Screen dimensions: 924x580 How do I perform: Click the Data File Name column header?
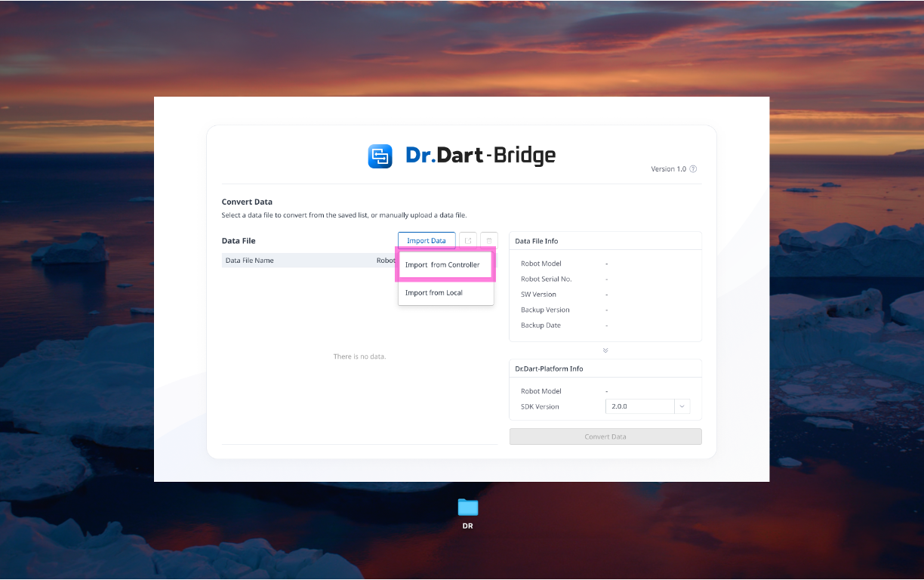(x=250, y=261)
